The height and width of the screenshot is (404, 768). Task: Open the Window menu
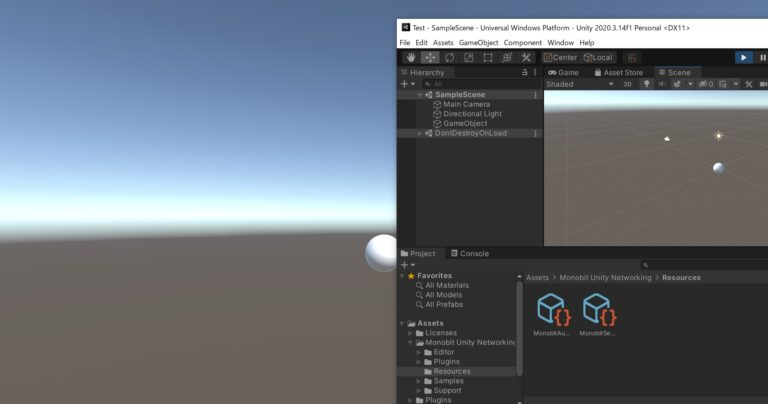(560, 43)
